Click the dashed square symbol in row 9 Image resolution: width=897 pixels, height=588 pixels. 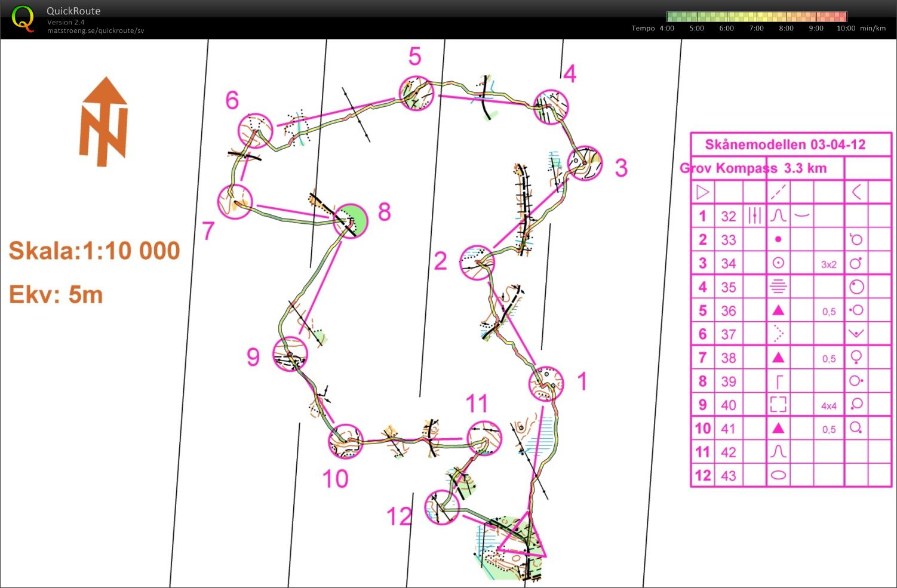coord(778,404)
